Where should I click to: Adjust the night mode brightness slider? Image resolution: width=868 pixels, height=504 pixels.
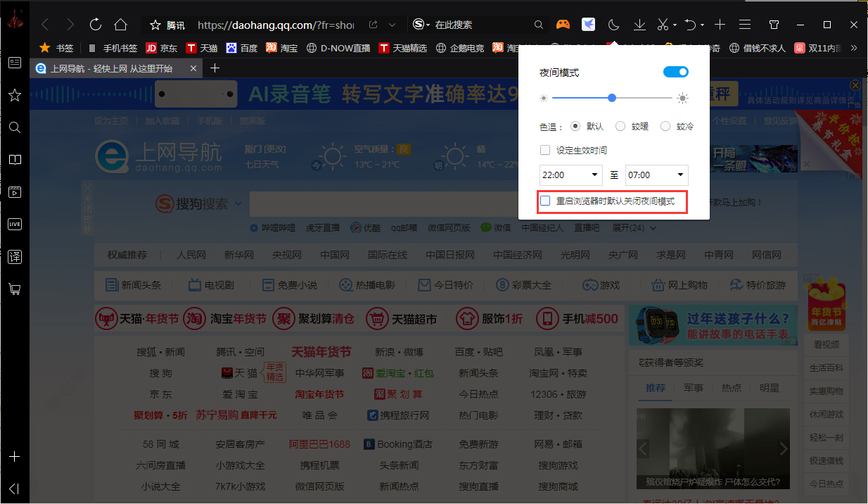click(611, 97)
